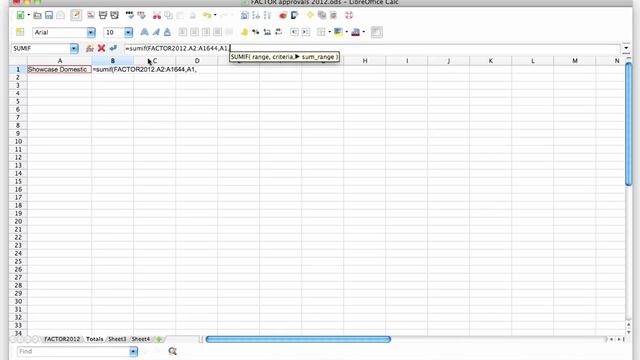Click the Styles and Formatting icon
The width and height of the screenshot is (640, 360).
tap(20, 32)
